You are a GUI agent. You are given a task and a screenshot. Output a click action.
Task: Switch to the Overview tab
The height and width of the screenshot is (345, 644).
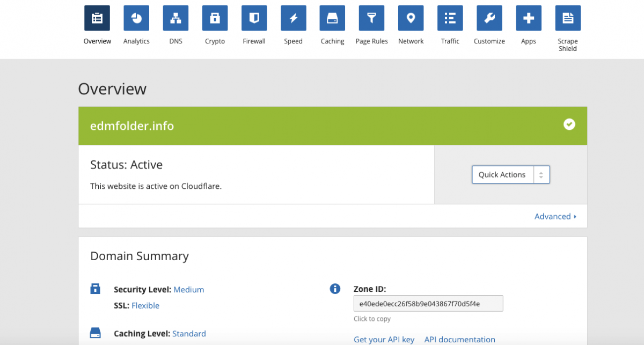pyautogui.click(x=97, y=18)
